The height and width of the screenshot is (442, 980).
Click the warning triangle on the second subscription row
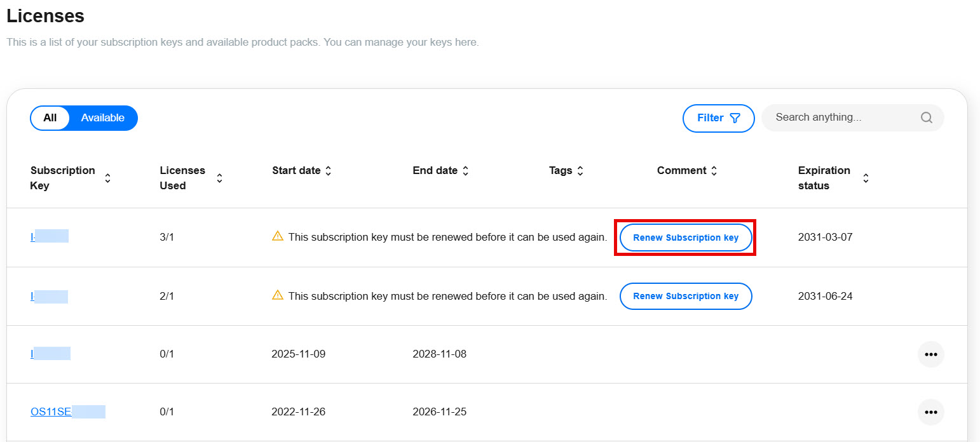click(278, 295)
